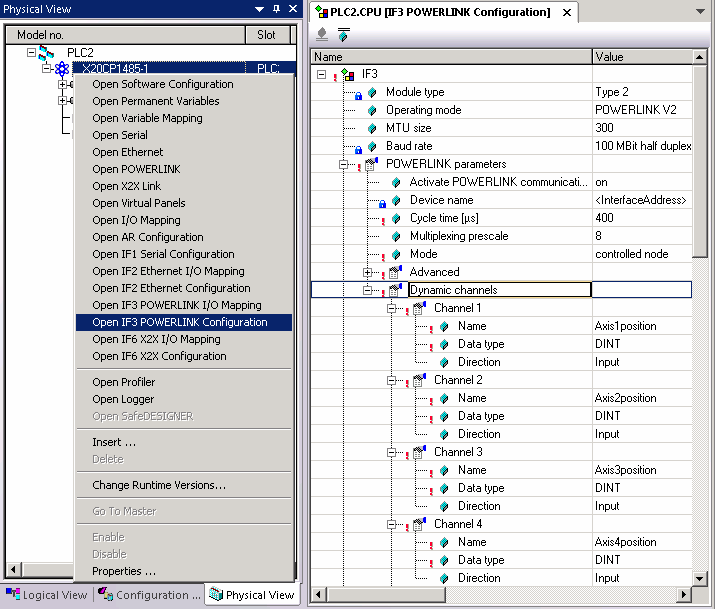
Task: Click the Name column header
Action: [451, 57]
